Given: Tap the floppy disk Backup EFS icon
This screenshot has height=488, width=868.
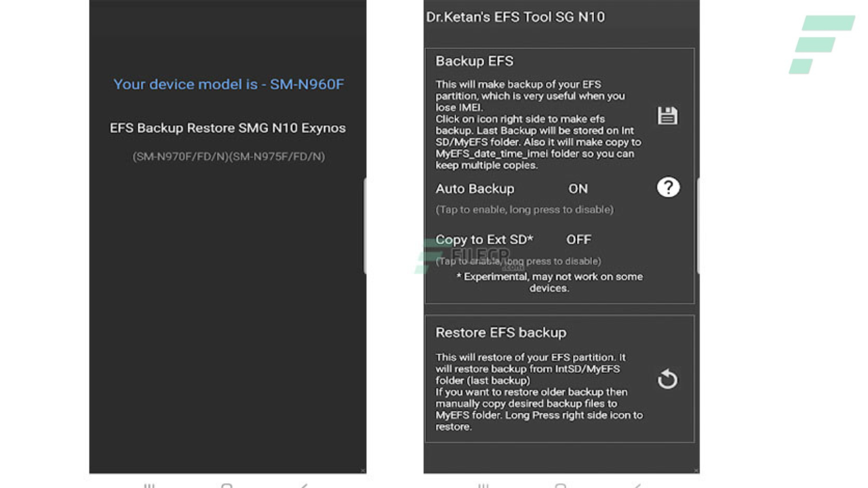Looking at the screenshot, I should 667,116.
